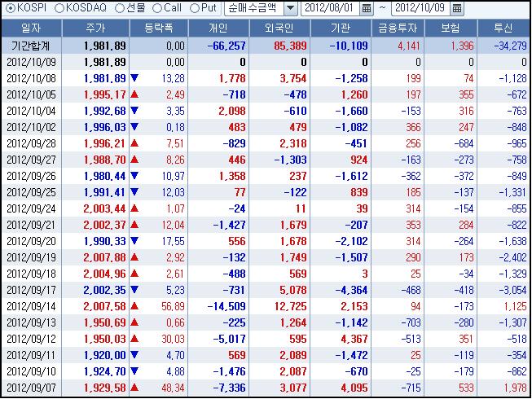532x399 pixels.
Task: Click the down arrow on the 2012/09/17 row
Action: (x=134, y=290)
